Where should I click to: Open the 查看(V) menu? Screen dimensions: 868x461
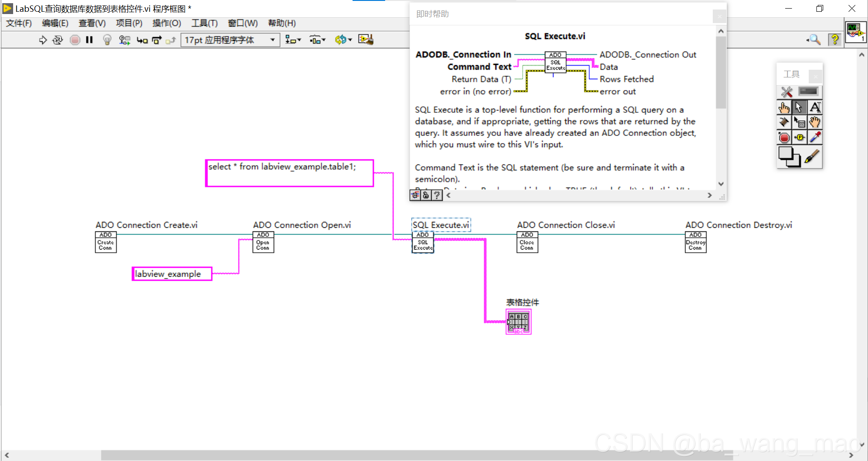click(92, 23)
